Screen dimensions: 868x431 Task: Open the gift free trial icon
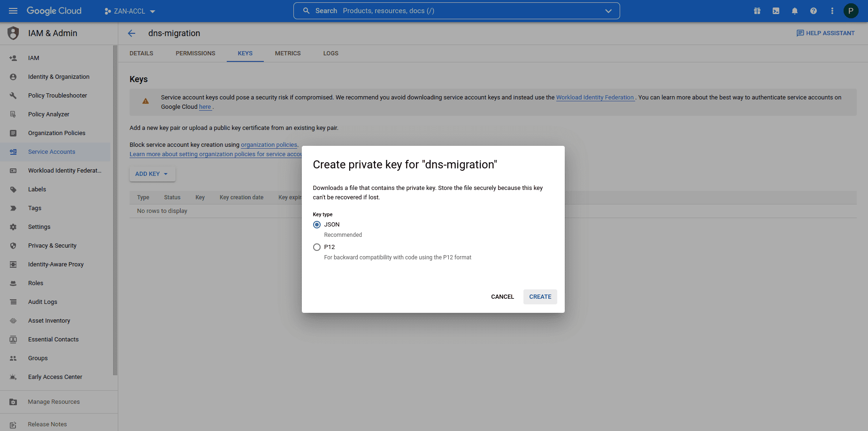[757, 11]
